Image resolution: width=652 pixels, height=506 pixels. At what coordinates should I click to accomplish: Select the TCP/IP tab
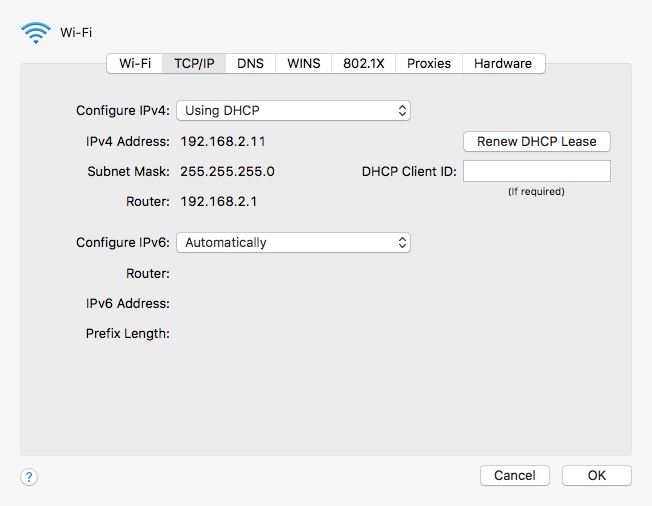(194, 63)
